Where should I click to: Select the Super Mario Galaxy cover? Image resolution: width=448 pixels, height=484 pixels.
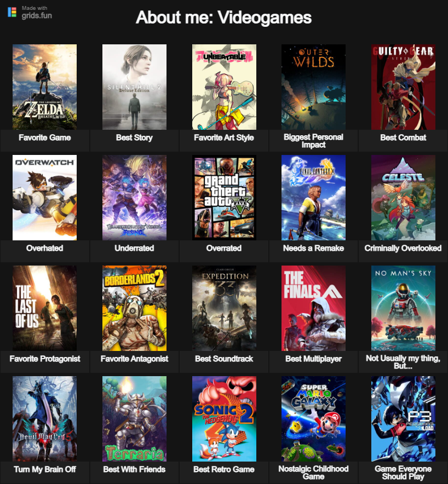point(313,418)
